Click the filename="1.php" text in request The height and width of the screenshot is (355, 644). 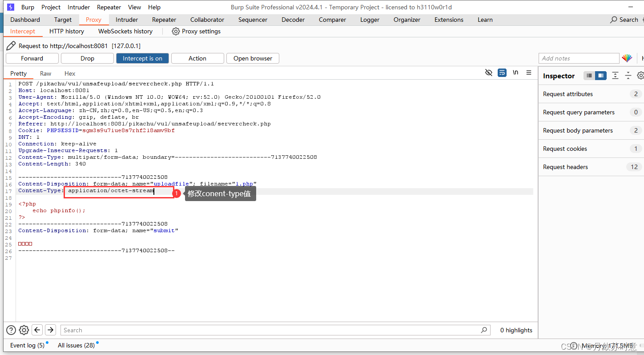click(x=228, y=184)
